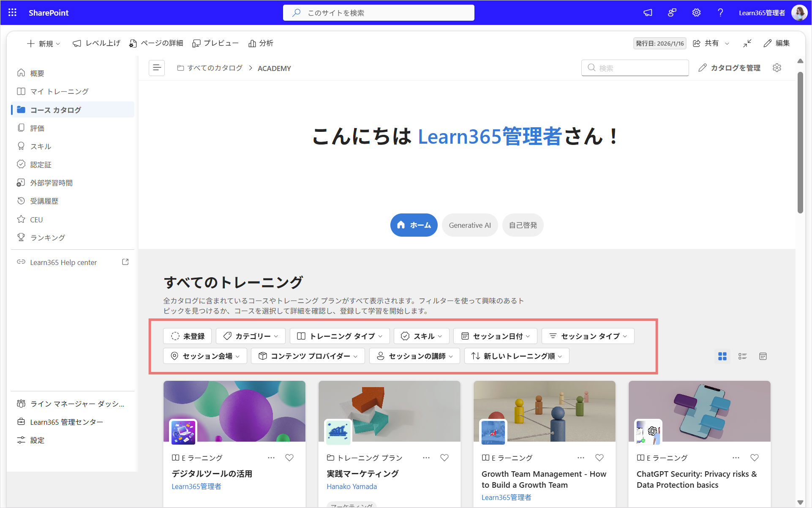
Task: Open the トレーニング タイプ filter dropdown
Action: [340, 336]
